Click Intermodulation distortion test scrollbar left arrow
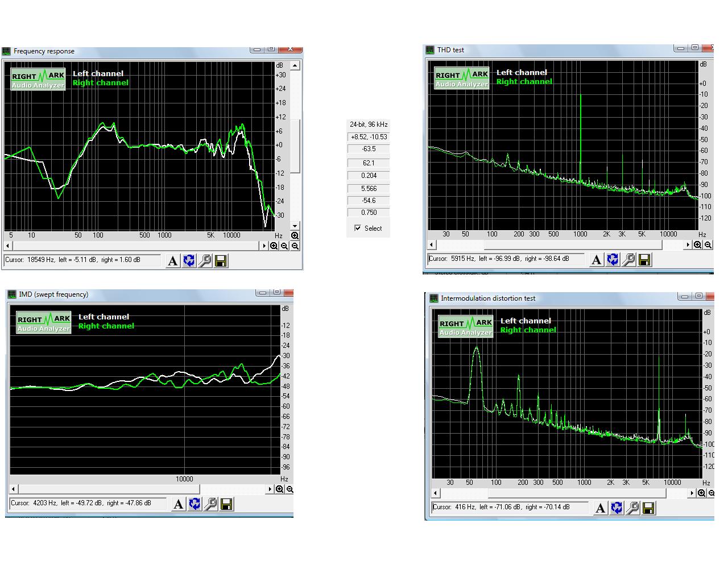 click(436, 493)
